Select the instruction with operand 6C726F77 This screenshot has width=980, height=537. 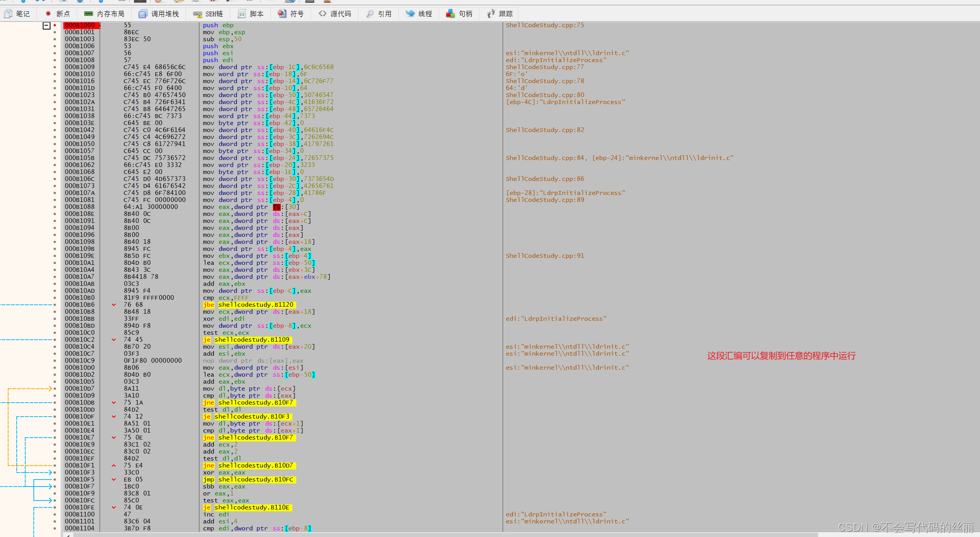268,81
